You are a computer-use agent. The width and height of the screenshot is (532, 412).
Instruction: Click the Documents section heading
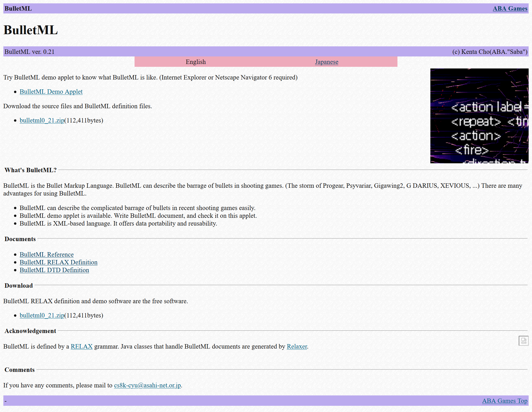(20, 239)
